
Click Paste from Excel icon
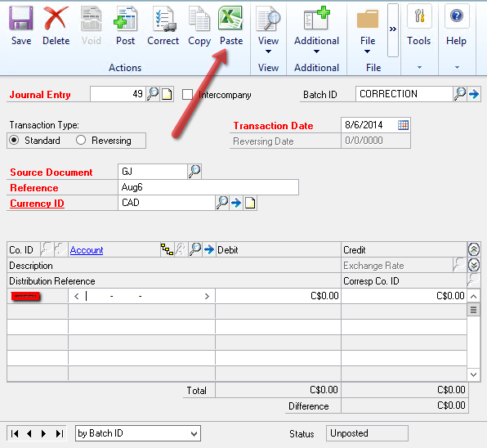(230, 18)
